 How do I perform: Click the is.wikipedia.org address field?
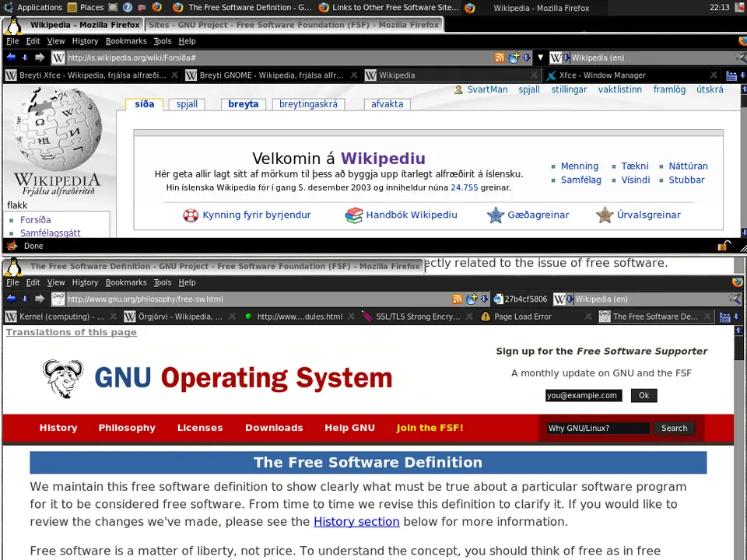pos(279,58)
